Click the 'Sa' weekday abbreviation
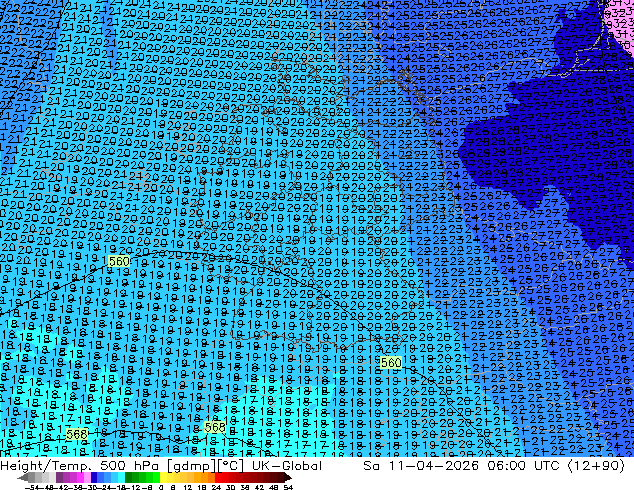This screenshot has width=634, height=490. (x=372, y=466)
